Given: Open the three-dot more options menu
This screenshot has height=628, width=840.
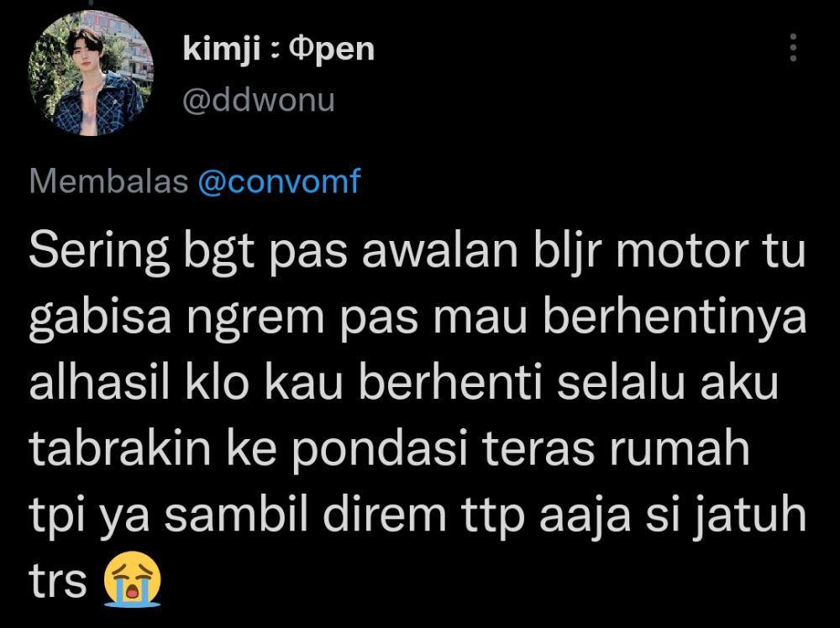Looking at the screenshot, I should tap(794, 48).
